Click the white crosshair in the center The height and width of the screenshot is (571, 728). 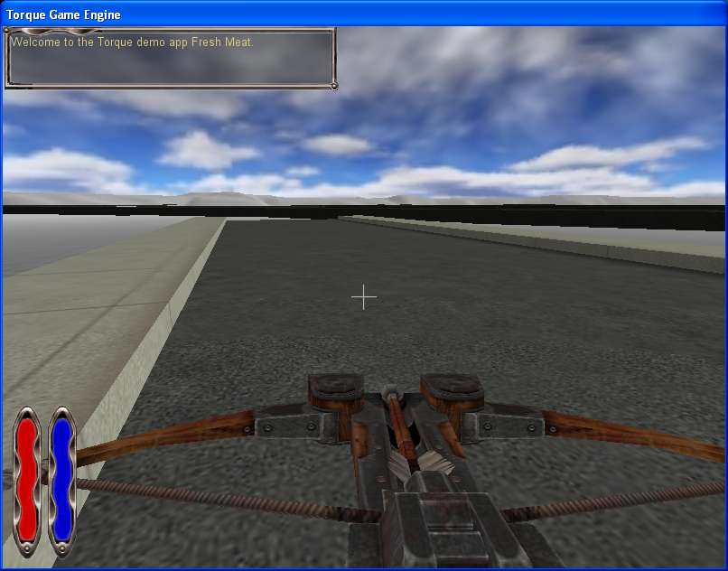[364, 296]
